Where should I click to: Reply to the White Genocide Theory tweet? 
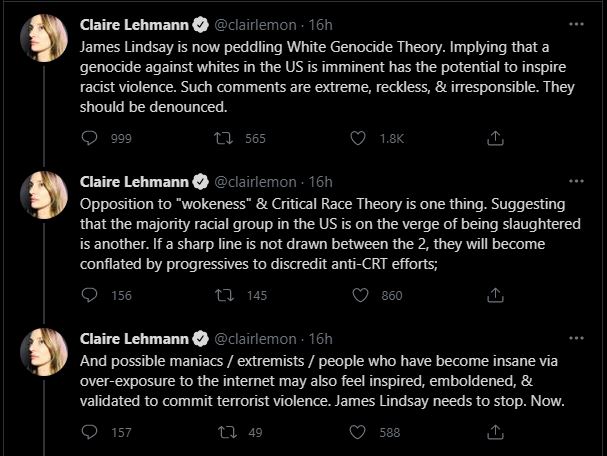90,139
